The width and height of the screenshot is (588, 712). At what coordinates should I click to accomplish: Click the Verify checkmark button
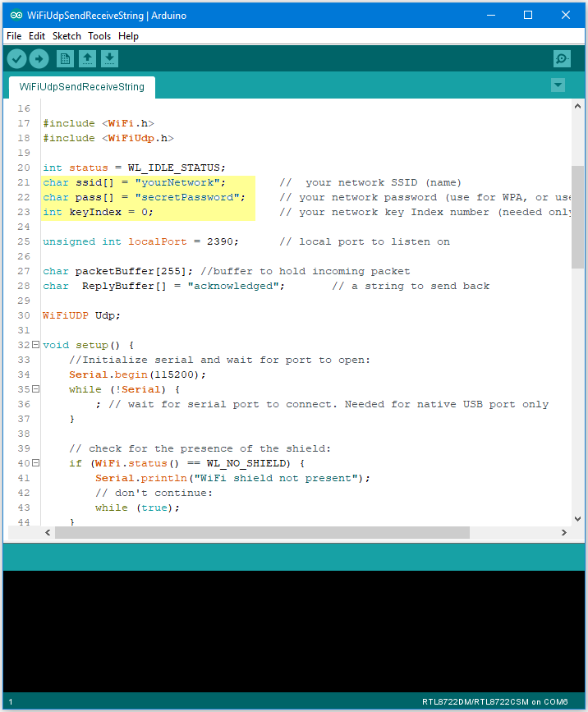click(16, 59)
